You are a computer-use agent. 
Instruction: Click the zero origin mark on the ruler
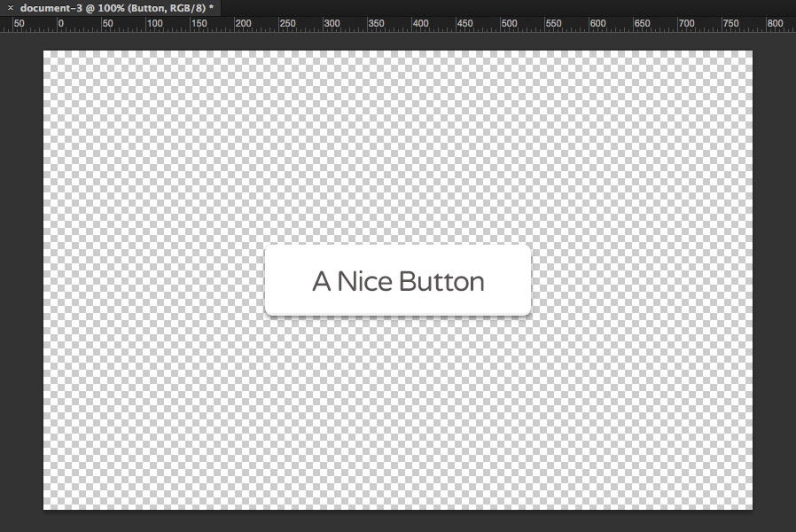(x=60, y=24)
